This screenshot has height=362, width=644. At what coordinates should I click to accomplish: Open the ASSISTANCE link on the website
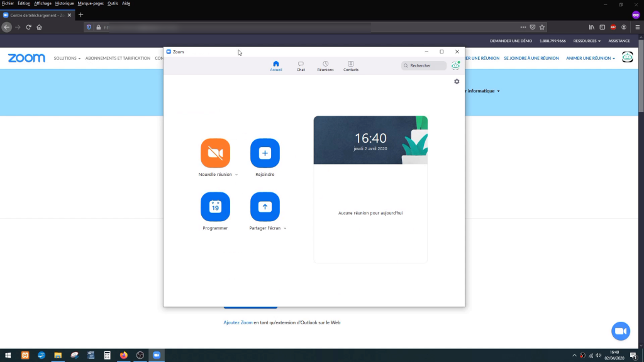point(619,41)
